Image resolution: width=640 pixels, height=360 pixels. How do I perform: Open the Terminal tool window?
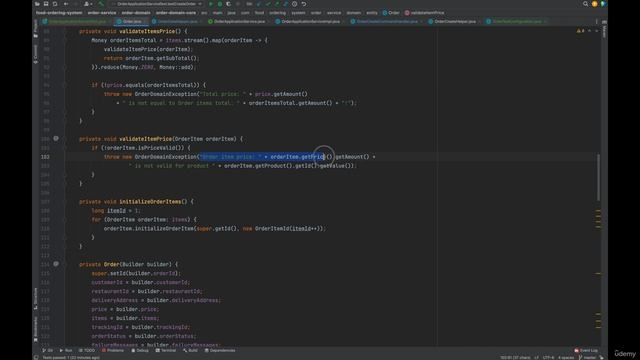pyautogui.click(x=166, y=350)
